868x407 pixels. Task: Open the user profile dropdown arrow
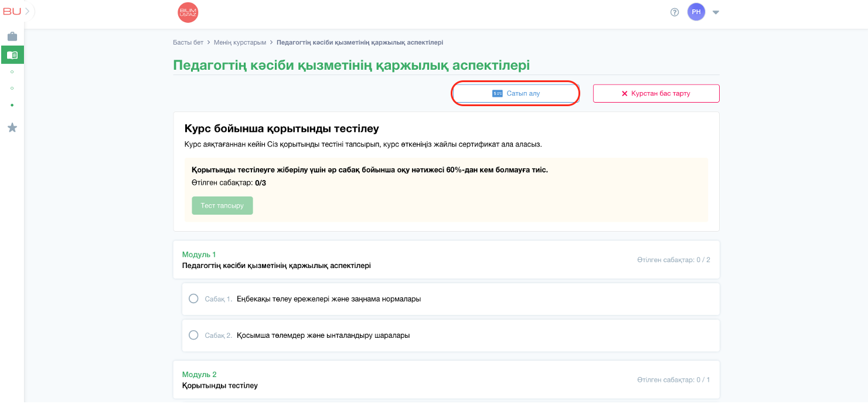tap(716, 12)
